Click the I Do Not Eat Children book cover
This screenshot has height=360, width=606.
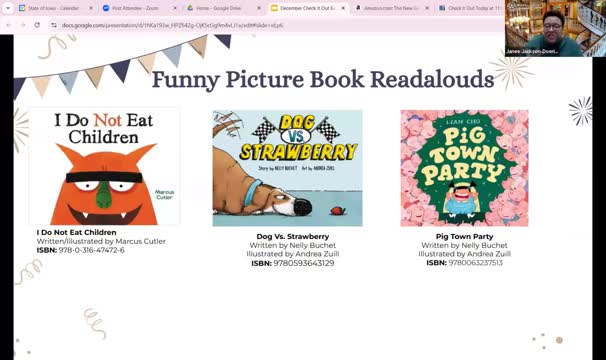(104, 167)
